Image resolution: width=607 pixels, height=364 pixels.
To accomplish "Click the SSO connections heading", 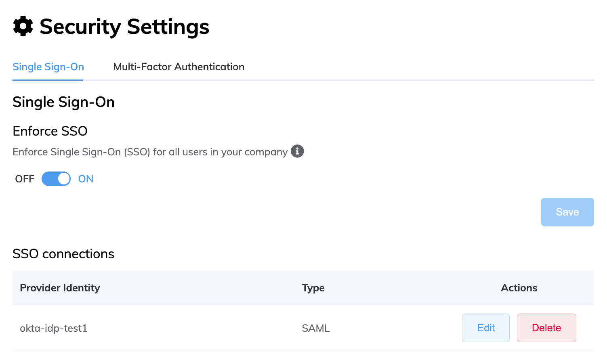I will (x=63, y=254).
